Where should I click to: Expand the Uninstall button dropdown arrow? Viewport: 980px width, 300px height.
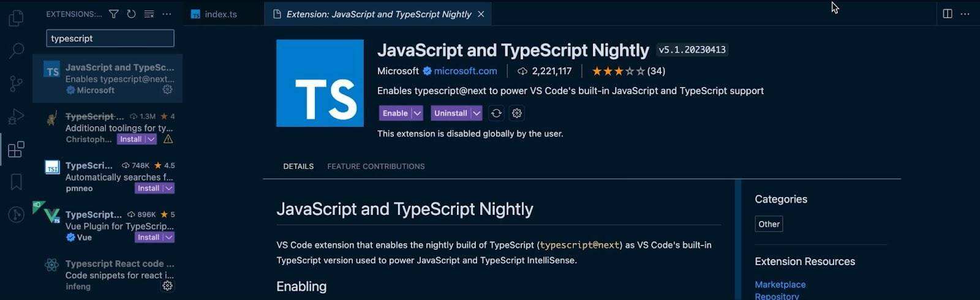pyautogui.click(x=477, y=113)
